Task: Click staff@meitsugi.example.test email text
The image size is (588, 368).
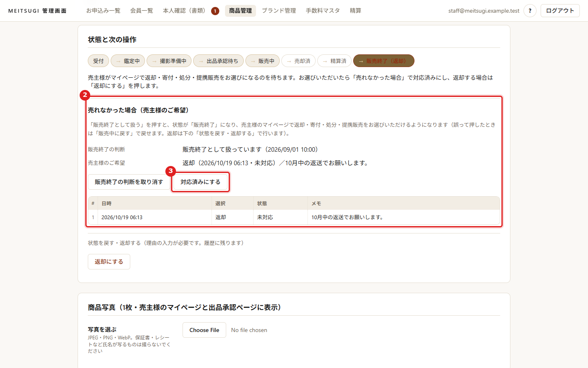Action: pyautogui.click(x=484, y=11)
